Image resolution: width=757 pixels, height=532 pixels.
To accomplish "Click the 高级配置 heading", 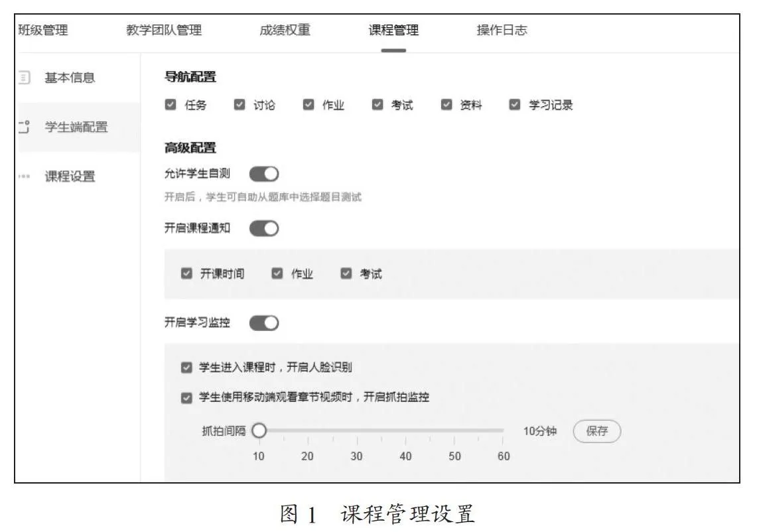I will [190, 148].
